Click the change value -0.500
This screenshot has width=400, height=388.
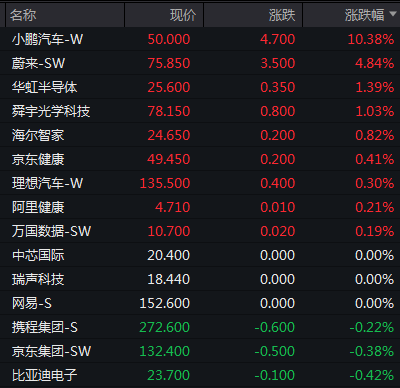[275, 351]
